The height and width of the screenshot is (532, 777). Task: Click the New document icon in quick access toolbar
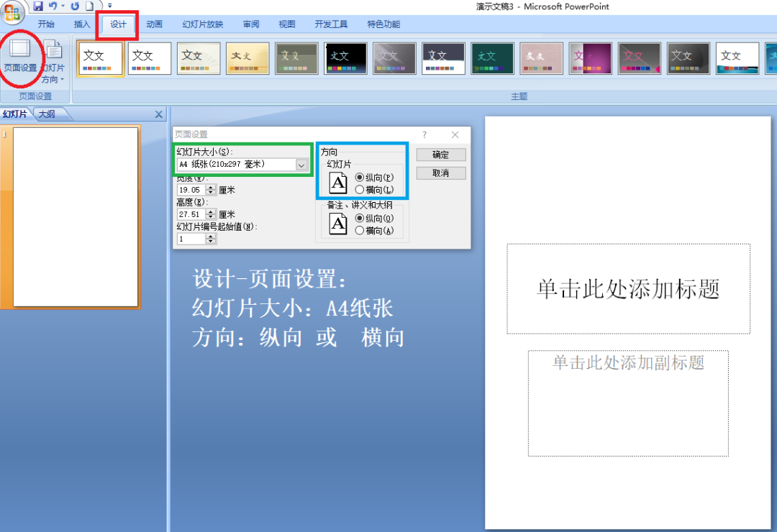click(89, 6)
